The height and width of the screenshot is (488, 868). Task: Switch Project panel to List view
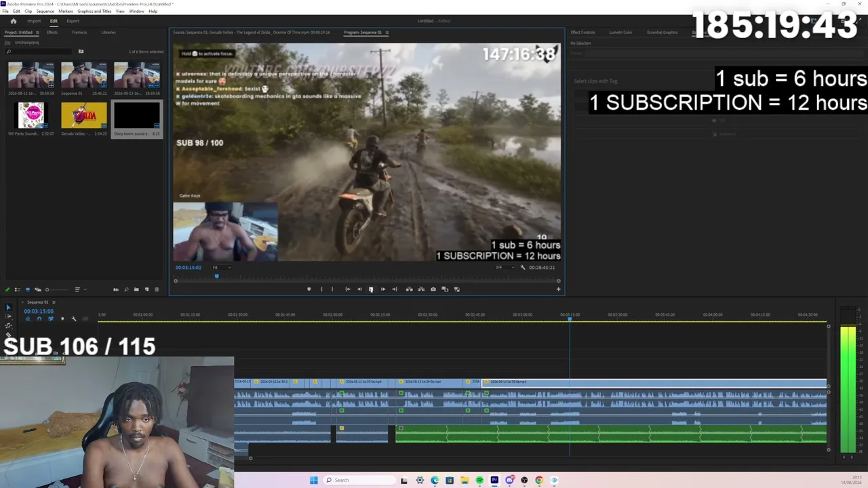tap(18, 290)
